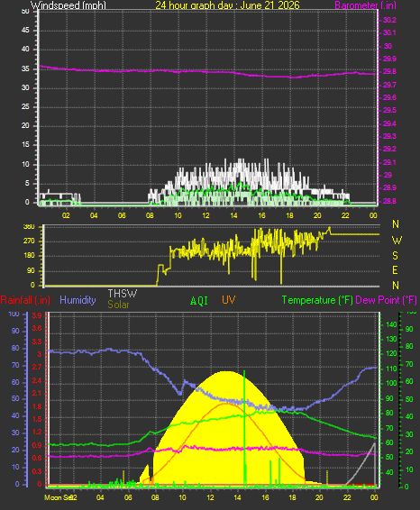420x510 pixels.
Task: Select the 'Temperature (°F)' legend label
Action: [x=317, y=300]
